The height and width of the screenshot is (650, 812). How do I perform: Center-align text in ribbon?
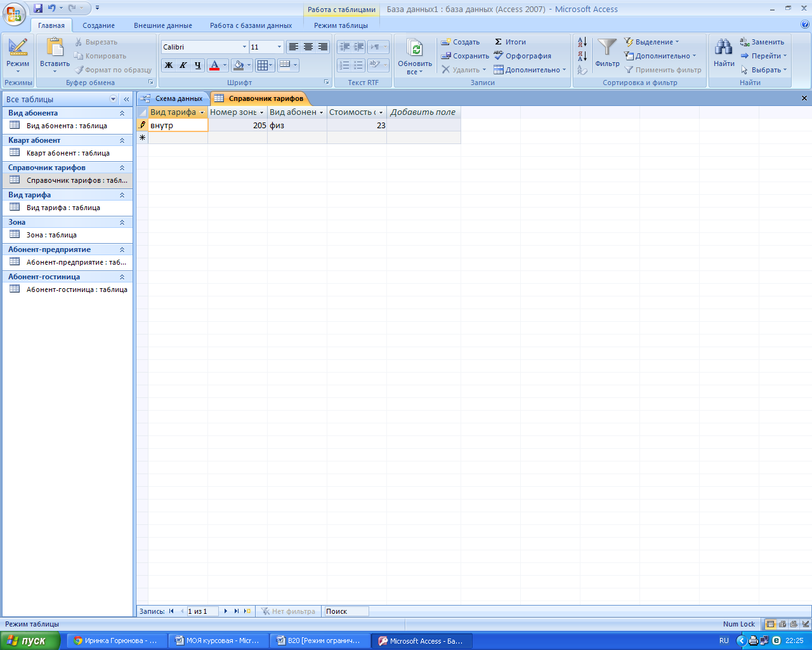click(x=308, y=47)
